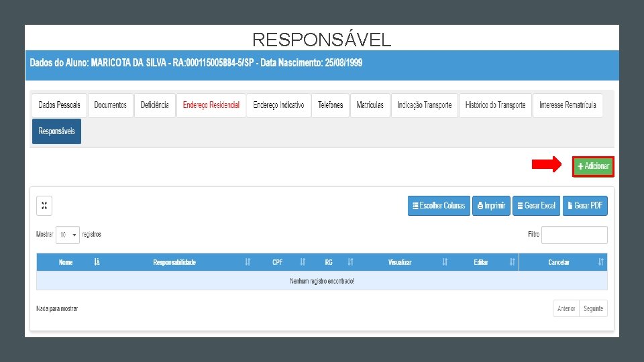
Task: Open the Deficiência tab
Action: click(154, 105)
